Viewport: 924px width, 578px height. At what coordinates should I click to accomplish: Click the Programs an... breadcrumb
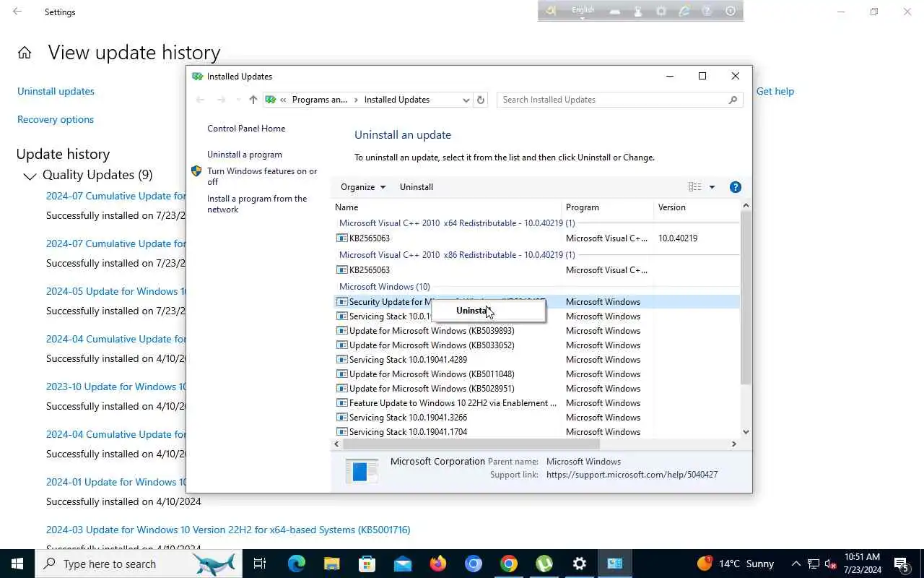pos(319,100)
